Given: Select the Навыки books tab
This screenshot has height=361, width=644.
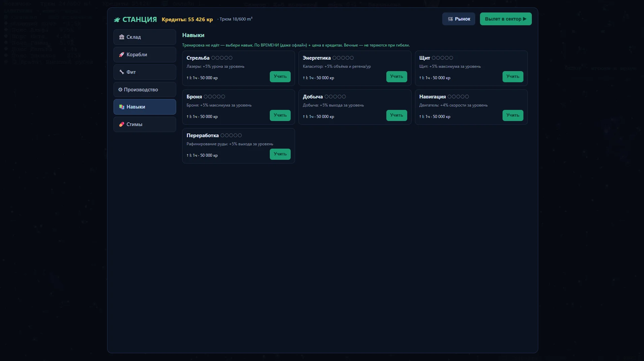Looking at the screenshot, I should point(144,107).
